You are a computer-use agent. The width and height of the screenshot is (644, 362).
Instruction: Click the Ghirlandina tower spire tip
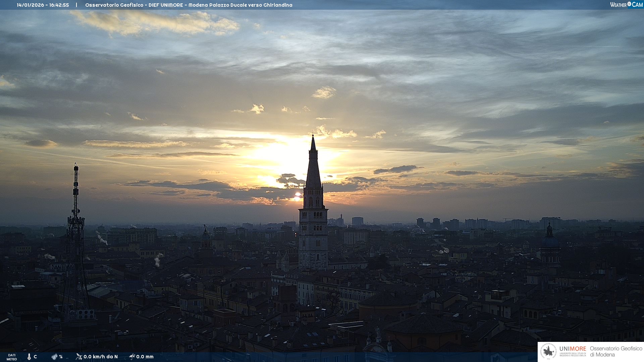tap(313, 136)
